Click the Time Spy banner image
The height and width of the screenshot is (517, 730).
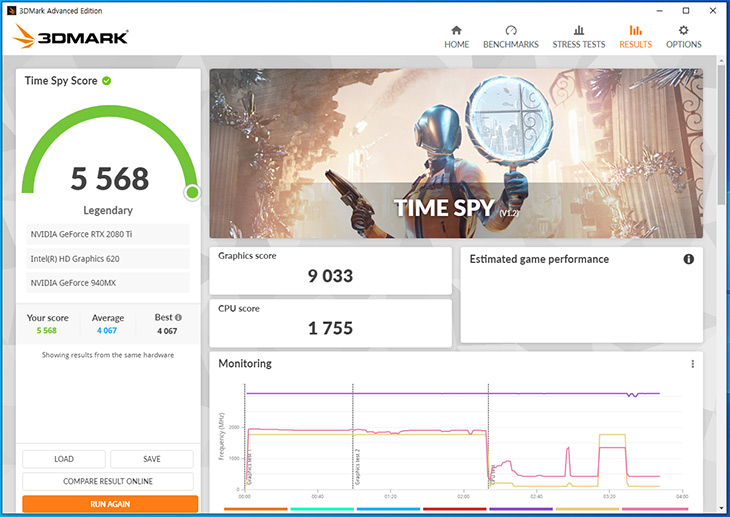(x=456, y=154)
